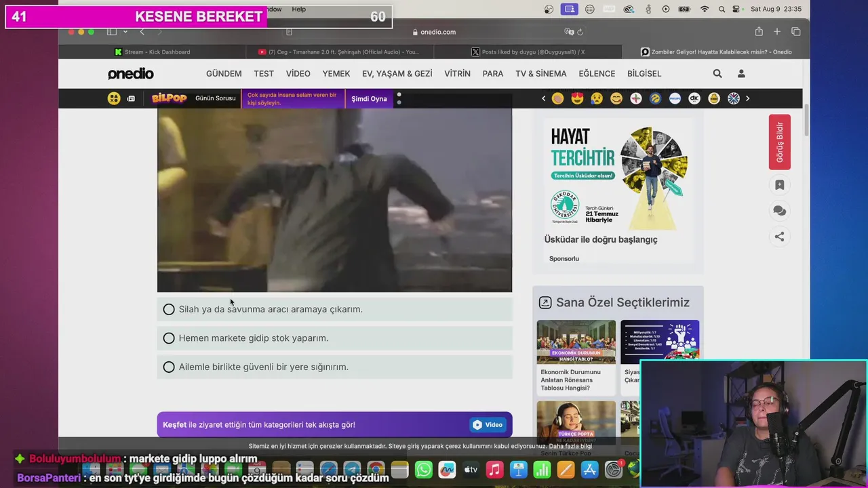Go back with Safari back arrow
Image resolution: width=868 pixels, height=488 pixels.
click(142, 32)
